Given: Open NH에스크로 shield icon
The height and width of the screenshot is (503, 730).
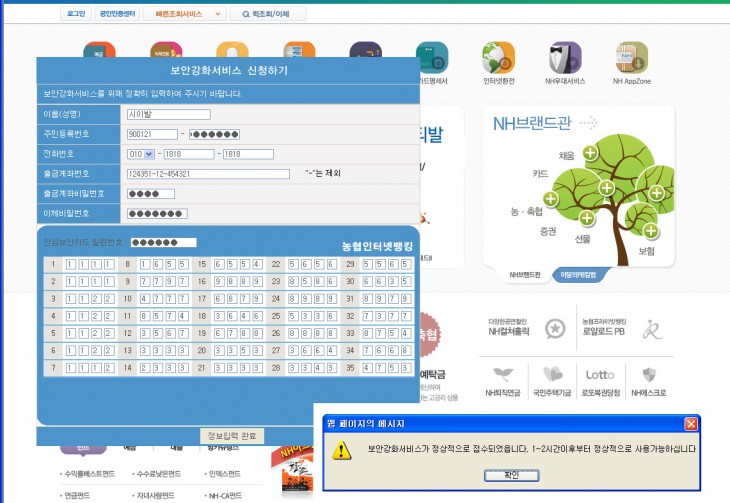Looking at the screenshot, I should click(649, 374).
